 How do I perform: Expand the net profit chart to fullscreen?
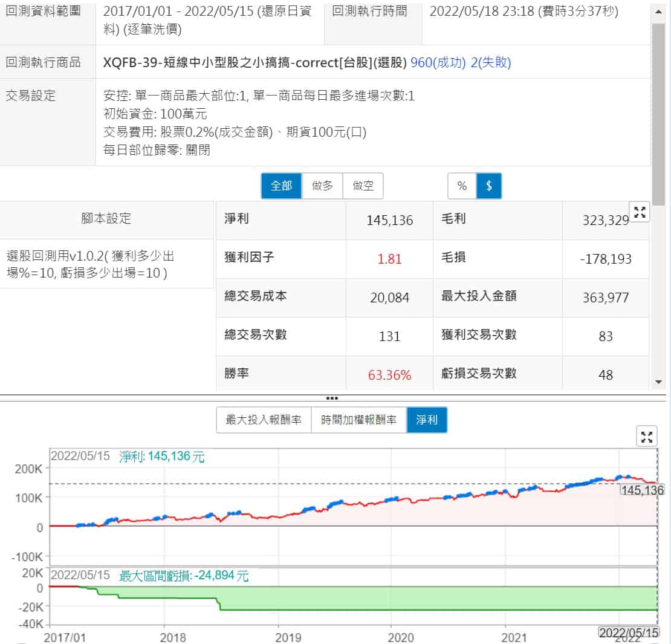tap(647, 436)
